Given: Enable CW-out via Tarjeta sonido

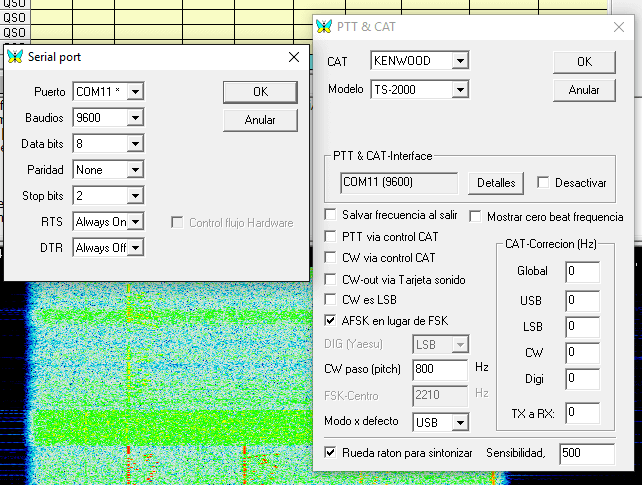Looking at the screenshot, I should tap(330, 279).
